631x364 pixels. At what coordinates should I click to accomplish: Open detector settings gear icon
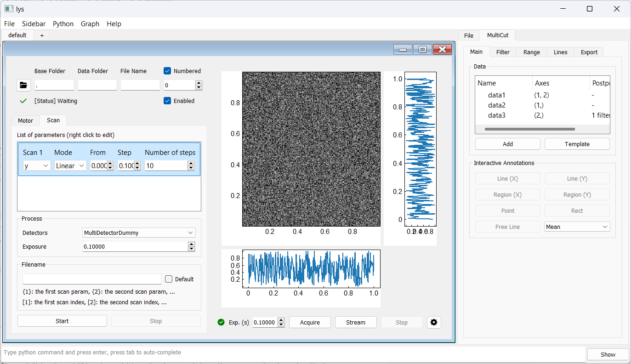(x=433, y=322)
